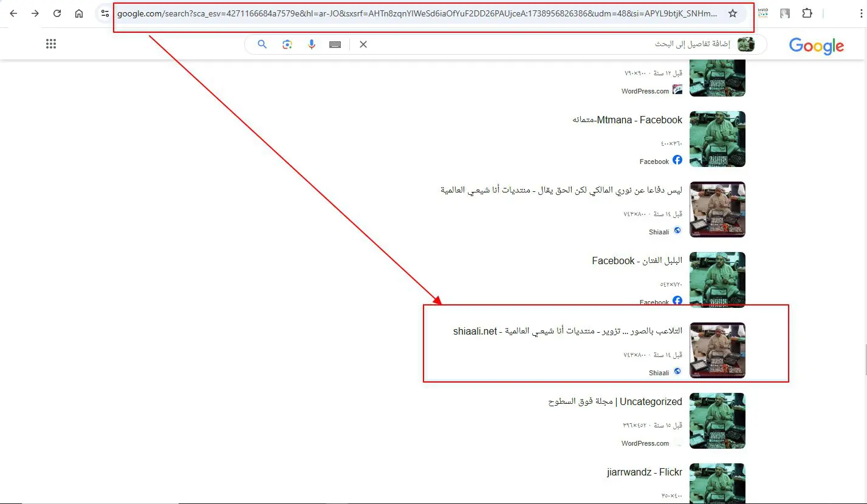This screenshot has width=867, height=504.
Task: Click the Shiaali globe icon in ليس دفاعا result
Action: 677,231
